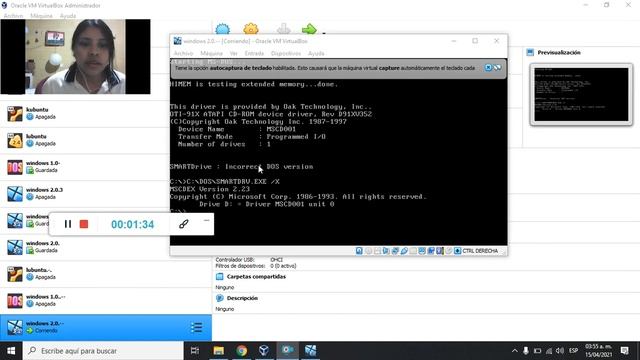Viewport: 640px width, 360px height.
Task: Open File Explorer from taskbar
Action: (x=219, y=351)
